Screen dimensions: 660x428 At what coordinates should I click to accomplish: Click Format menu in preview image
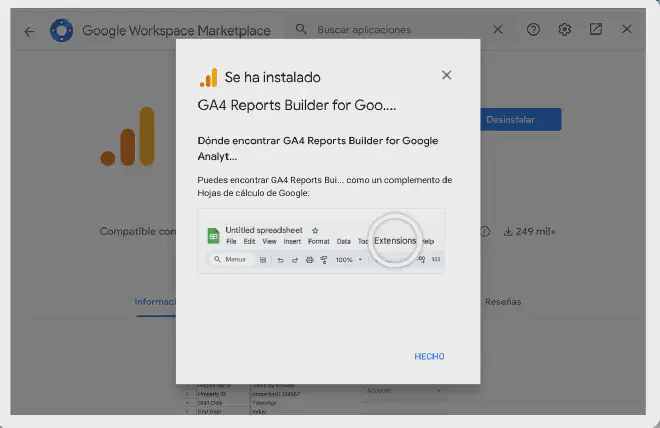pos(319,241)
